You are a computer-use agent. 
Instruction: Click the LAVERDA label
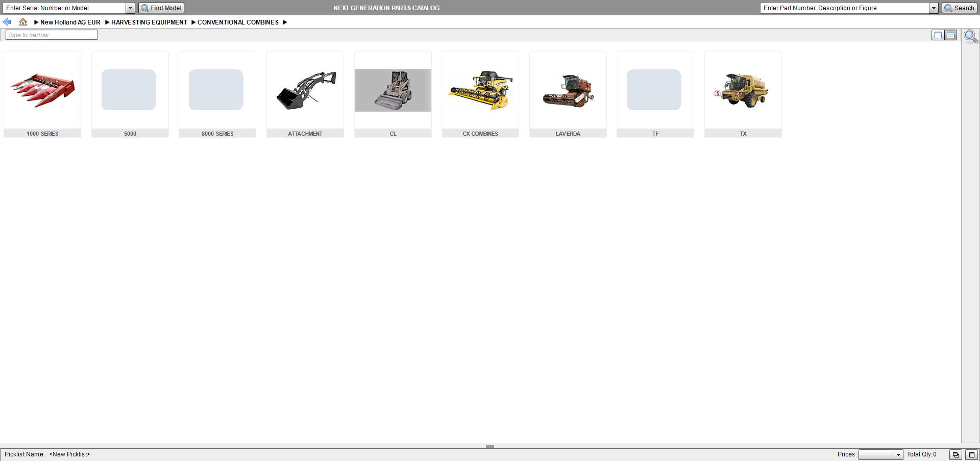point(568,134)
